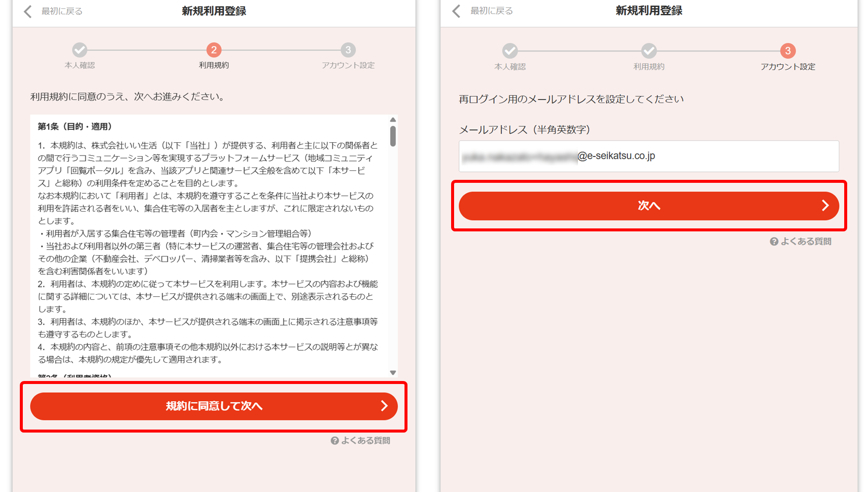Viewport: 868px width, 492px height.
Task: Click 規約に同意して次へ button
Action: (x=214, y=406)
